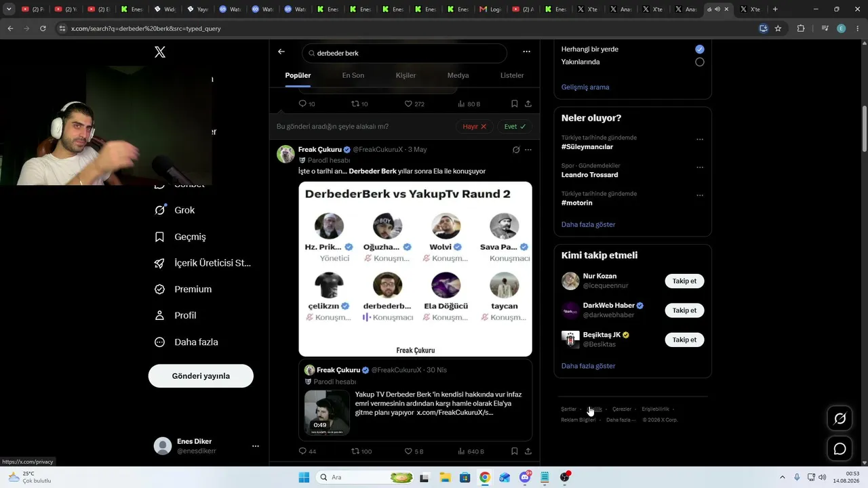This screenshot has width=868, height=488.
Task: Open more options for #Süleymancılar trend
Action: [x=700, y=140]
